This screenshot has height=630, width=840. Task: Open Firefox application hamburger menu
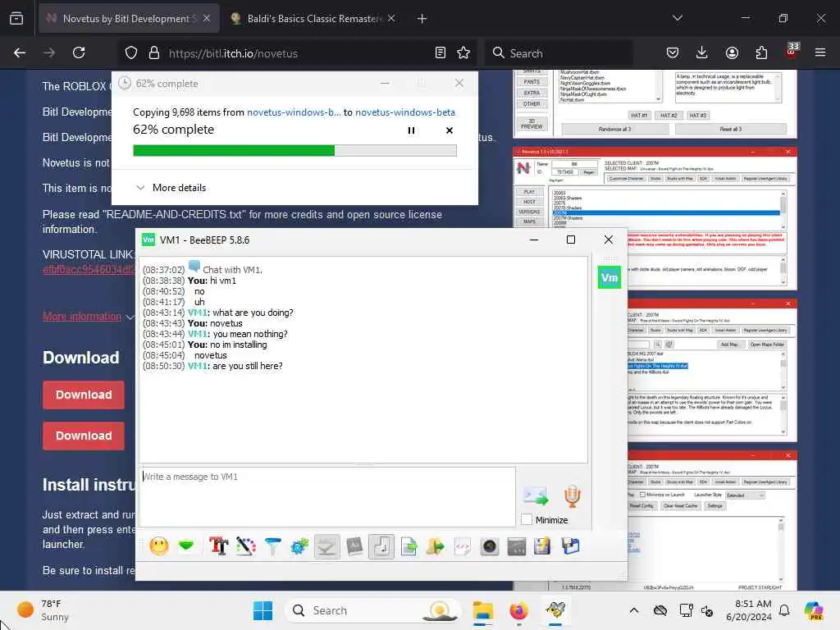(x=820, y=52)
